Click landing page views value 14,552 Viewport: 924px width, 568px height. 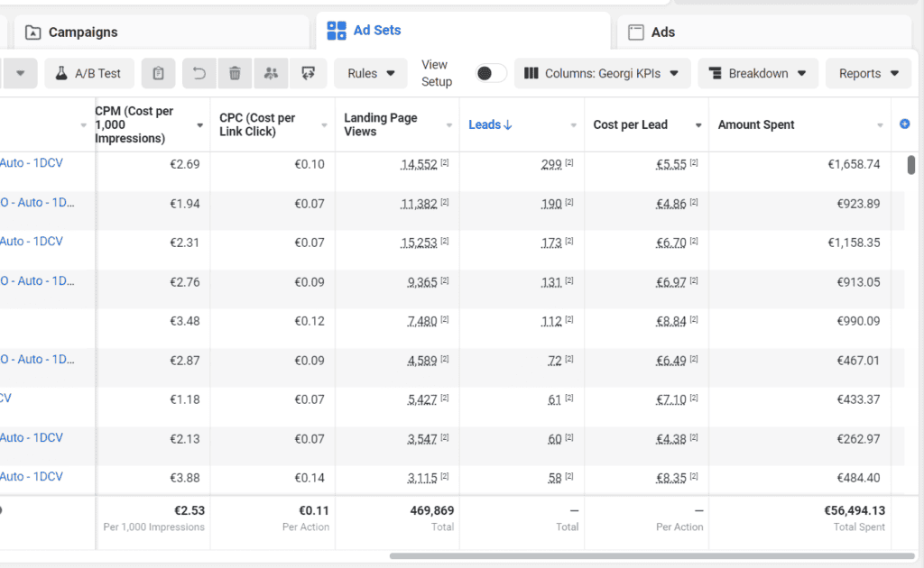[x=419, y=165]
